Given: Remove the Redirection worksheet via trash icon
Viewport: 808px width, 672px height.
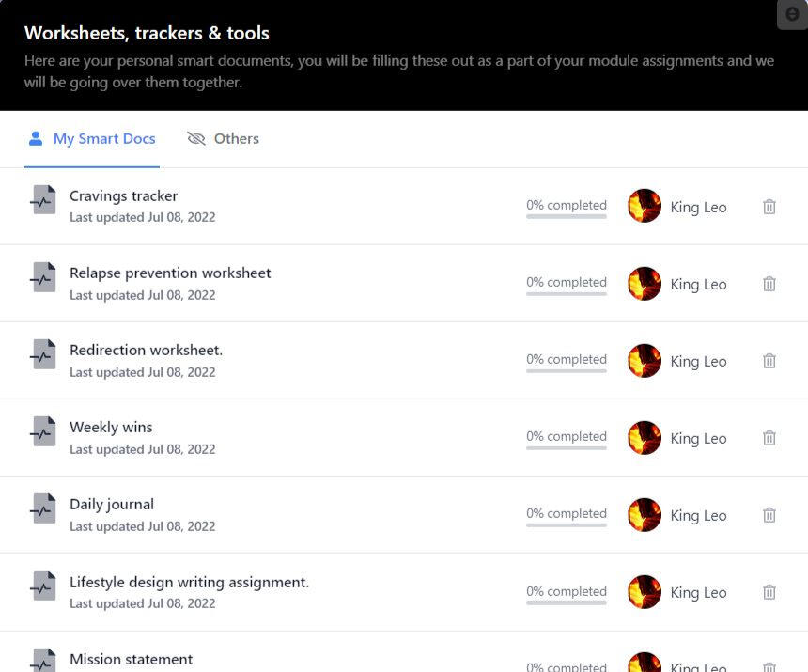Looking at the screenshot, I should coord(769,361).
